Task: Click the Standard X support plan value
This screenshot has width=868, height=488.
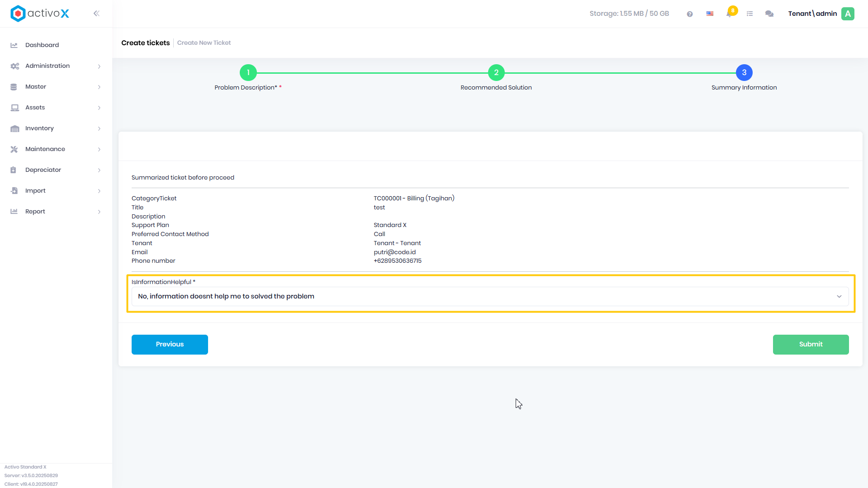Action: (x=390, y=225)
